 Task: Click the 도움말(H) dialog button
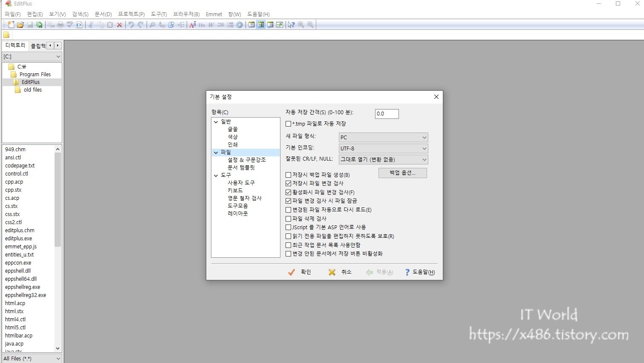click(x=420, y=272)
